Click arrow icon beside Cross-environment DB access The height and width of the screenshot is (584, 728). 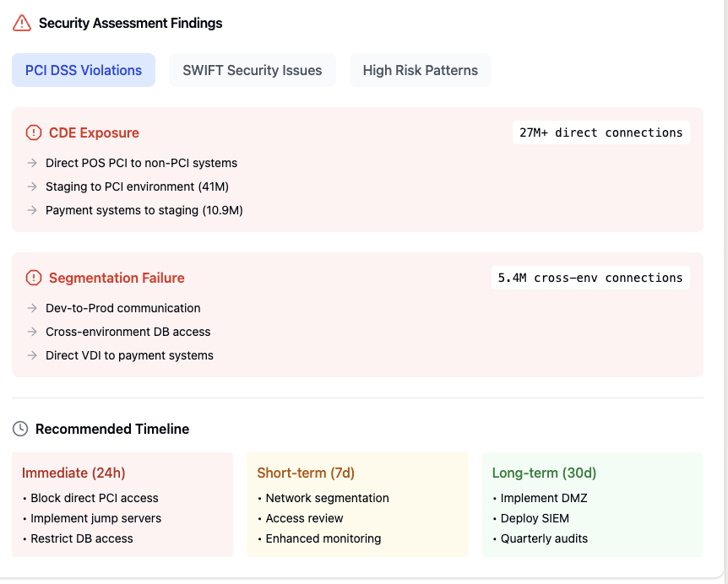coord(32,332)
